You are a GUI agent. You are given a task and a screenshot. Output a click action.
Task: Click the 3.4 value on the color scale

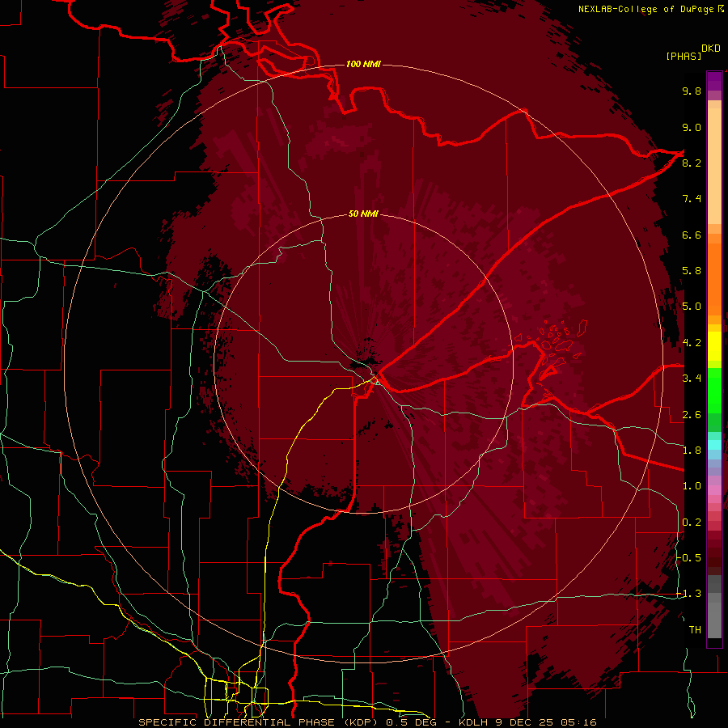click(x=692, y=379)
